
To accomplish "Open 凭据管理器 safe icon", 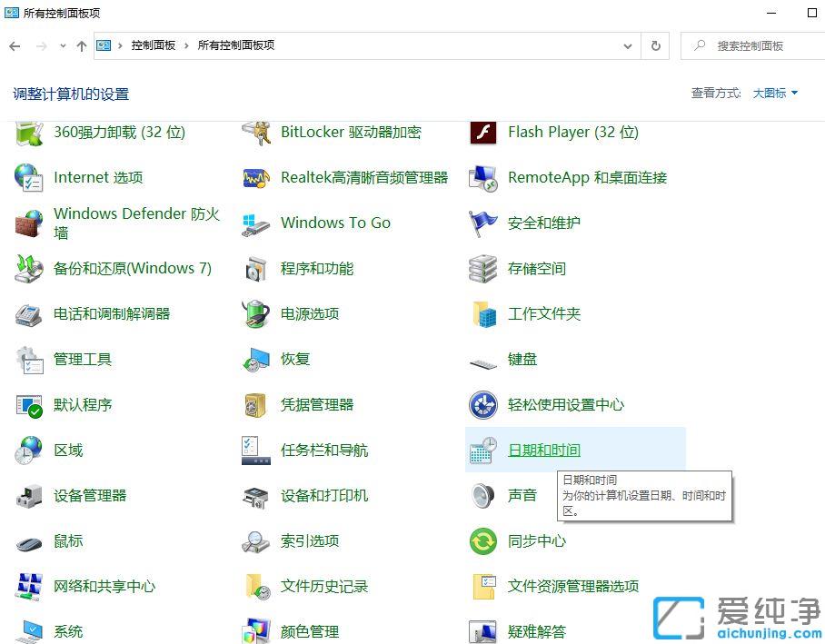I will [256, 405].
